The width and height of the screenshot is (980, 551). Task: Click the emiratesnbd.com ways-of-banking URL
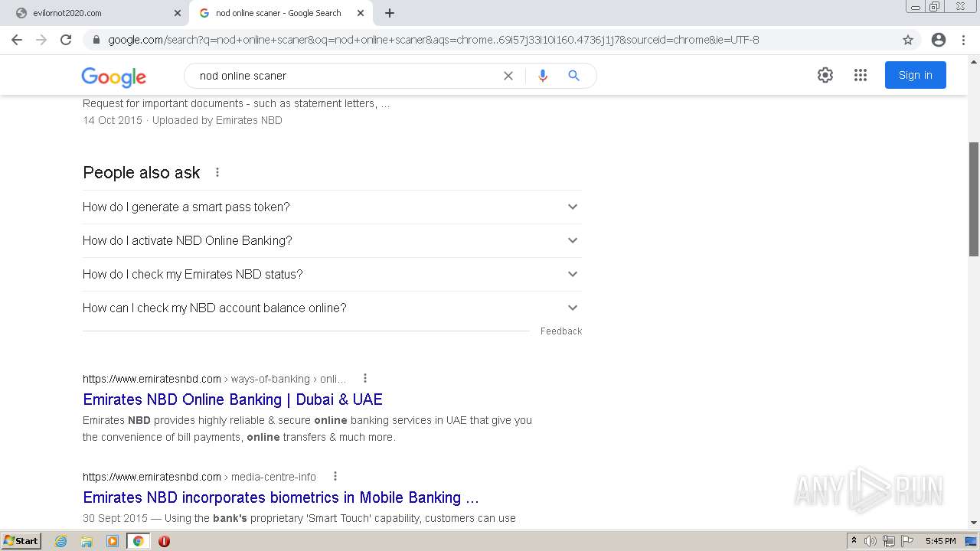(x=214, y=379)
